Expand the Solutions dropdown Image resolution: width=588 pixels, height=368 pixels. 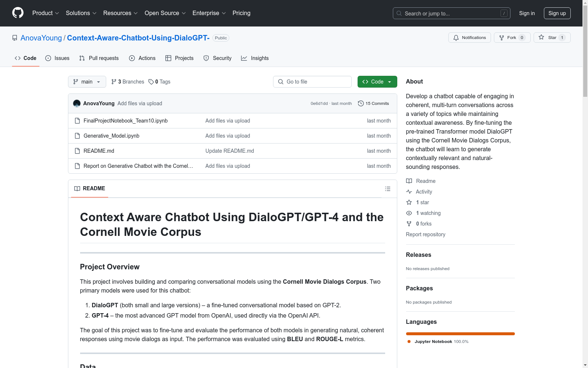click(x=81, y=13)
